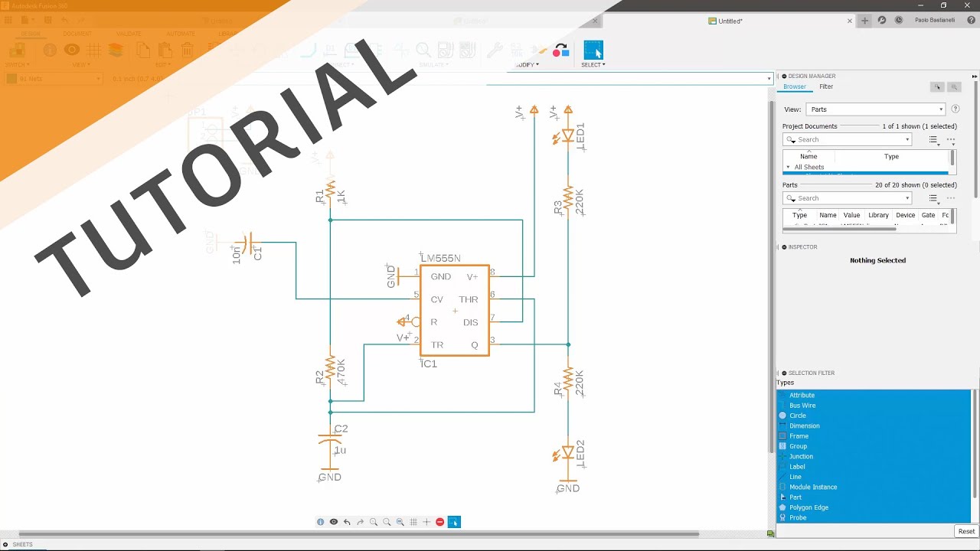Sort the parts table by Library column
This screenshot has height=551, width=980.
point(878,216)
